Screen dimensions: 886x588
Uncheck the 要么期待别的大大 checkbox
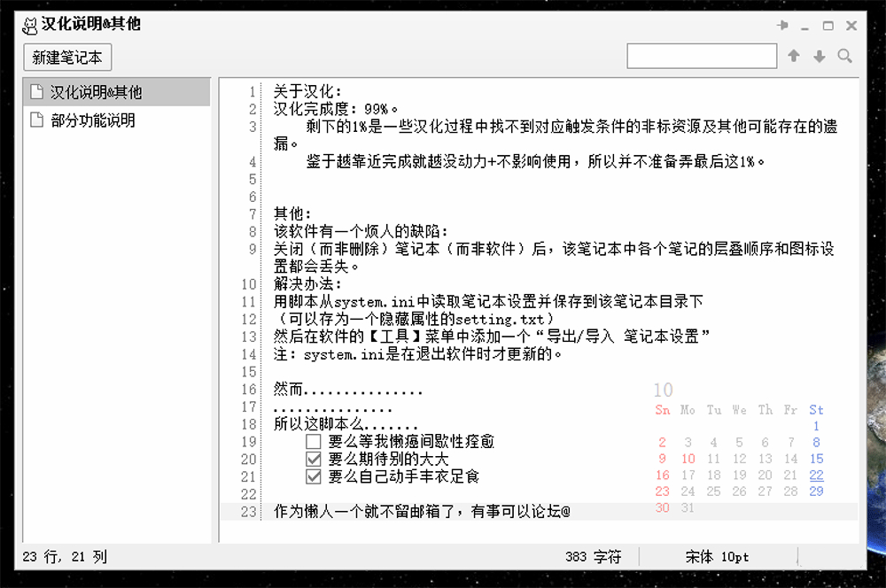click(313, 459)
